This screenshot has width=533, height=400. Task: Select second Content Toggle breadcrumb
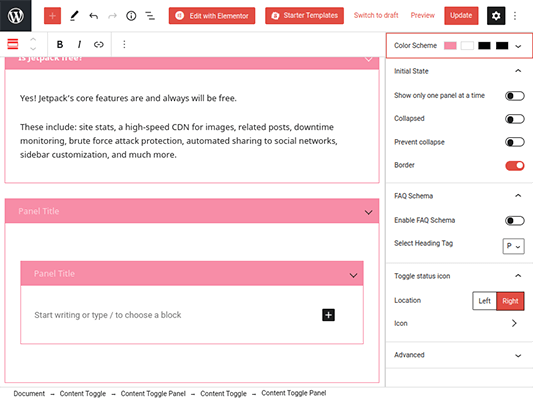tap(223, 394)
